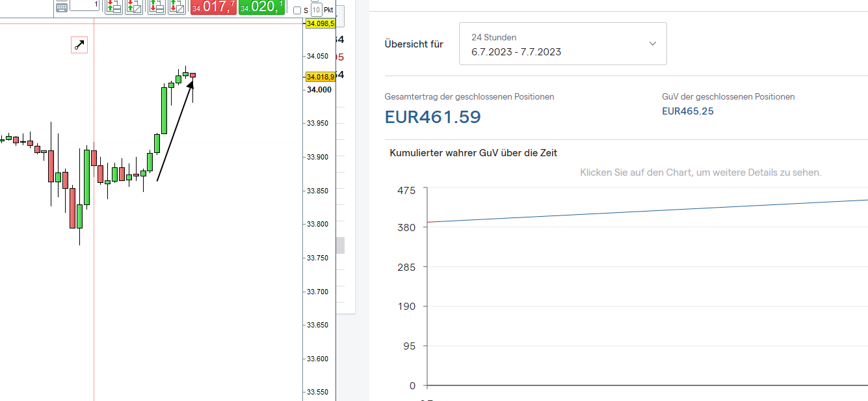The width and height of the screenshot is (868, 401).
Task: Click third order icon with green-up arrow and stacked boxes
Action: 156,7
